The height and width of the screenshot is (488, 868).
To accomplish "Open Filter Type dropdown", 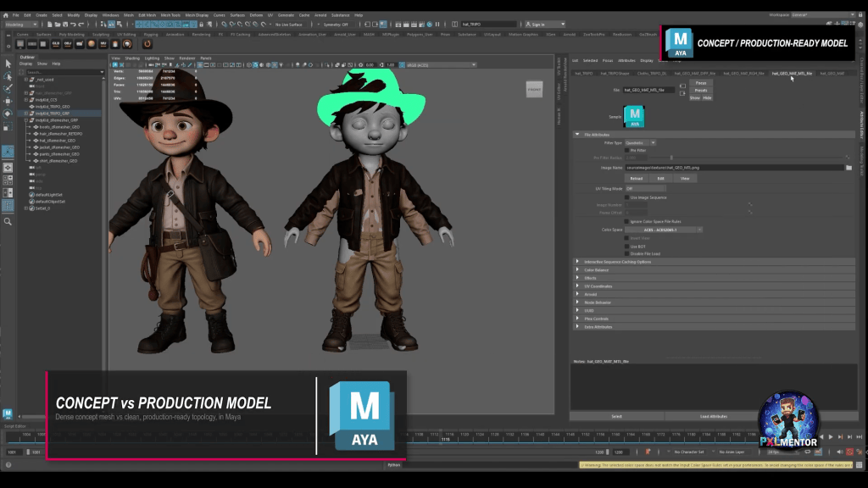I will coord(641,142).
